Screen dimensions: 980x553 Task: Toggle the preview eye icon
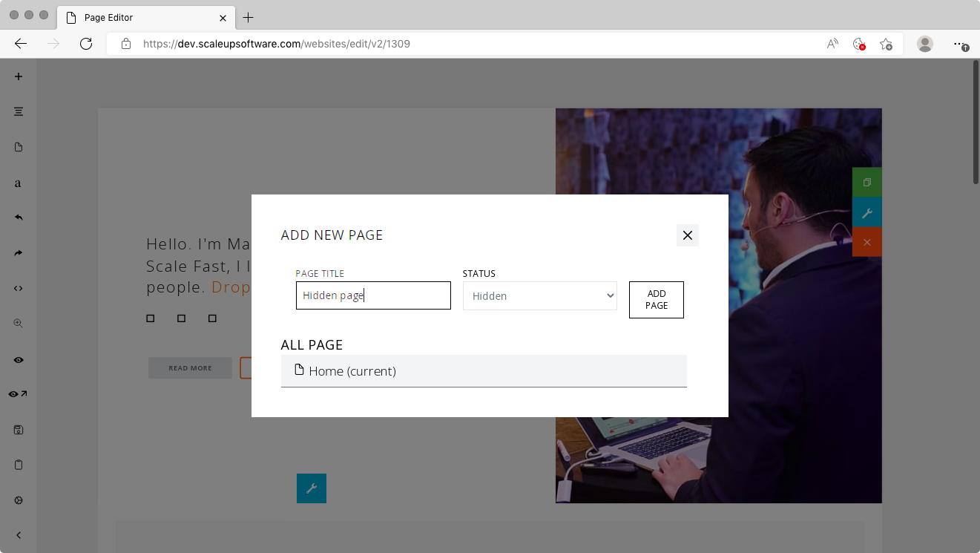(19, 359)
